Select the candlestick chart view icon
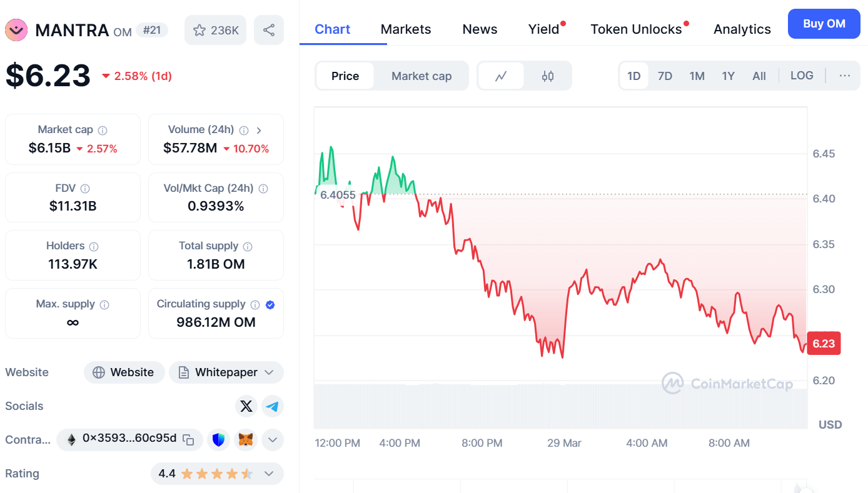The image size is (868, 493). point(547,76)
